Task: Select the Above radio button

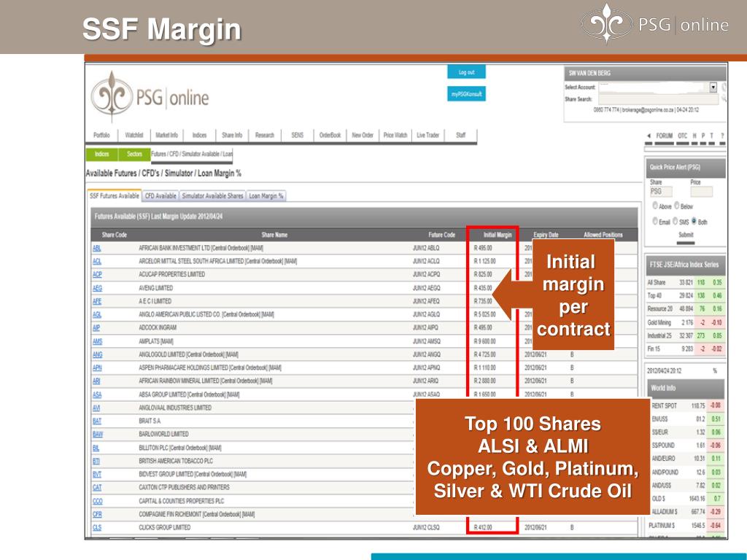Action: pos(655,206)
